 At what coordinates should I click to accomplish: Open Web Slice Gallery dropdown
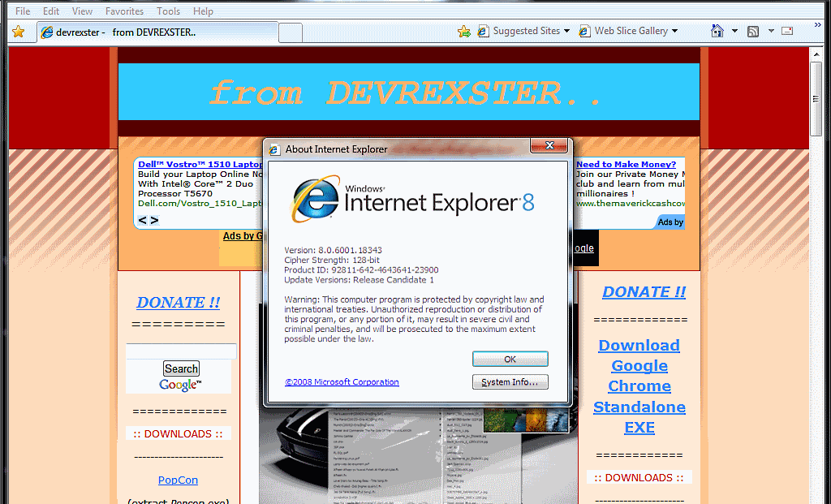(x=629, y=31)
